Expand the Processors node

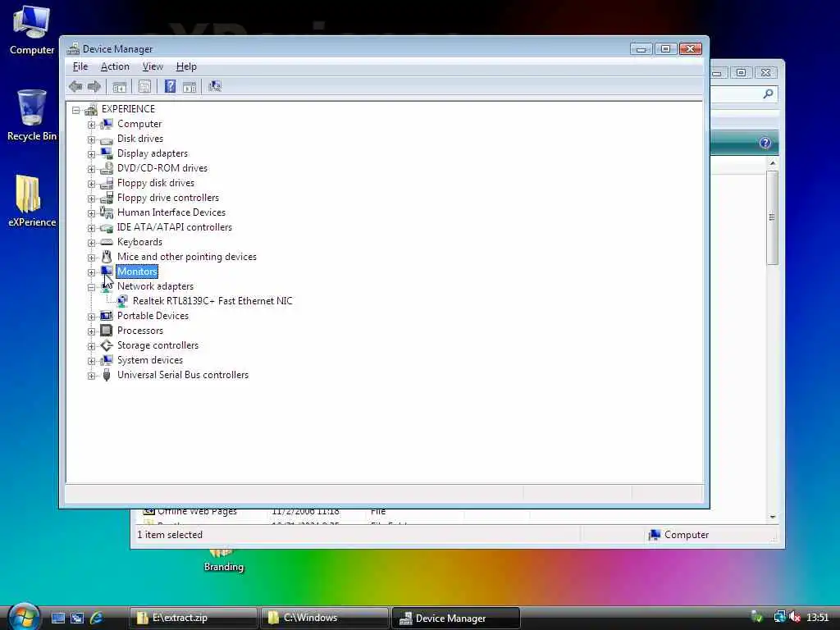92,331
